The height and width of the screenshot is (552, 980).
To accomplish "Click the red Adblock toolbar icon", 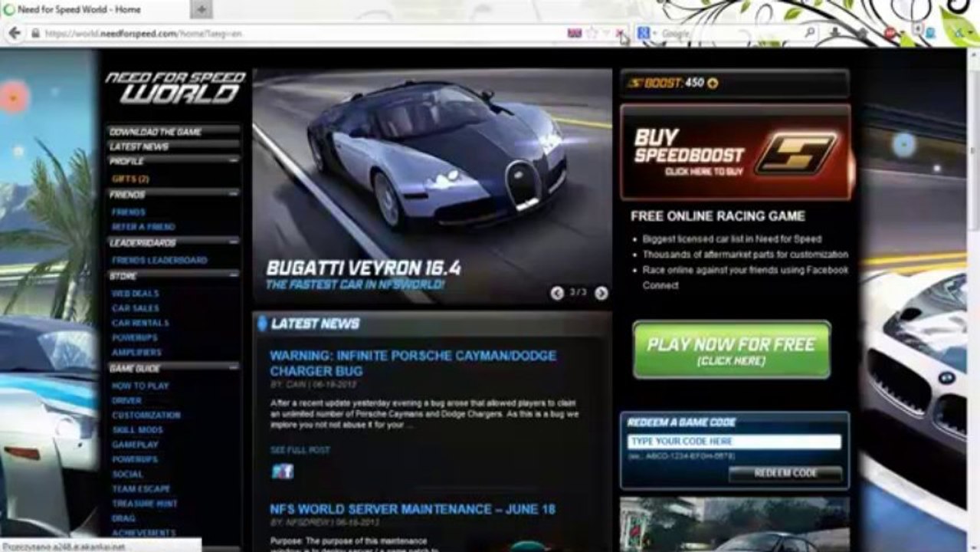I will [x=890, y=34].
